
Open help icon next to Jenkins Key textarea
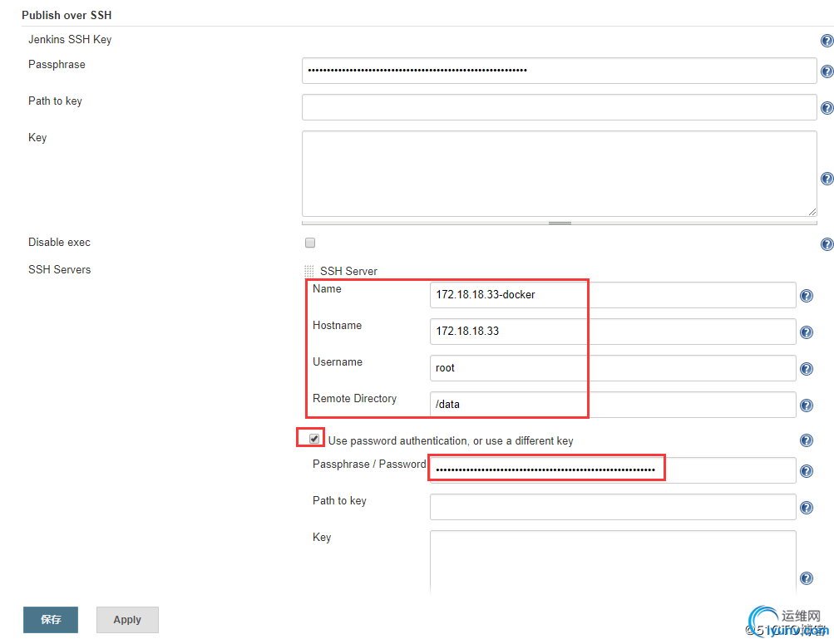pyautogui.click(x=827, y=179)
